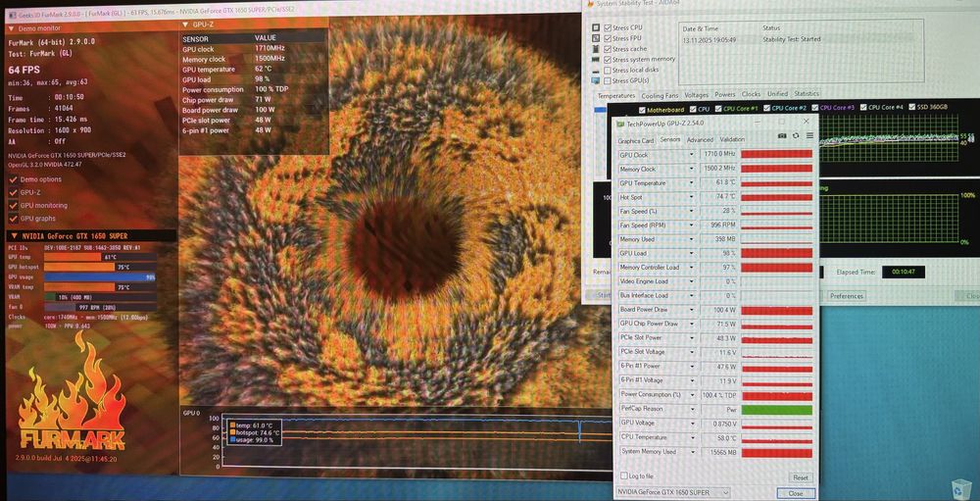This screenshot has width=980, height=501.
Task: Open the GPU Clock sensor dropdown arrow
Action: [692, 155]
